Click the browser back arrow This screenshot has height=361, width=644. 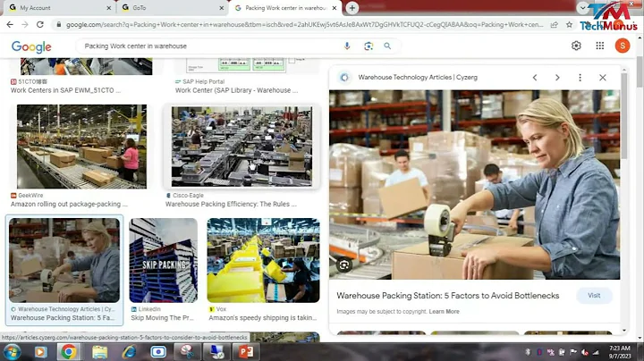point(10,25)
